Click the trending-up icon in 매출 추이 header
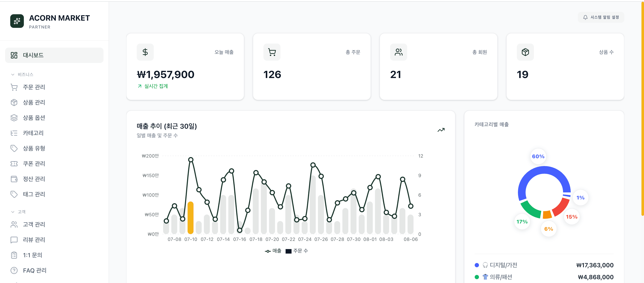This screenshot has width=644, height=283. pyautogui.click(x=441, y=130)
